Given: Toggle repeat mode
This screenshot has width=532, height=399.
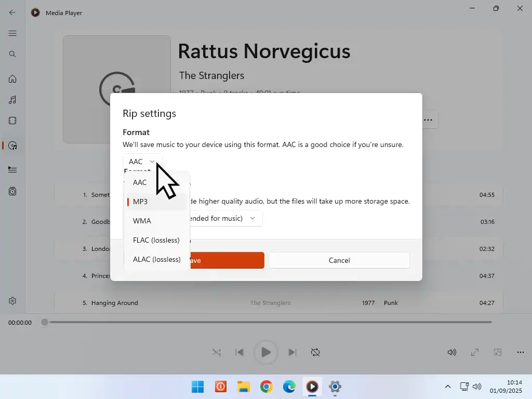Looking at the screenshot, I should click(315, 352).
